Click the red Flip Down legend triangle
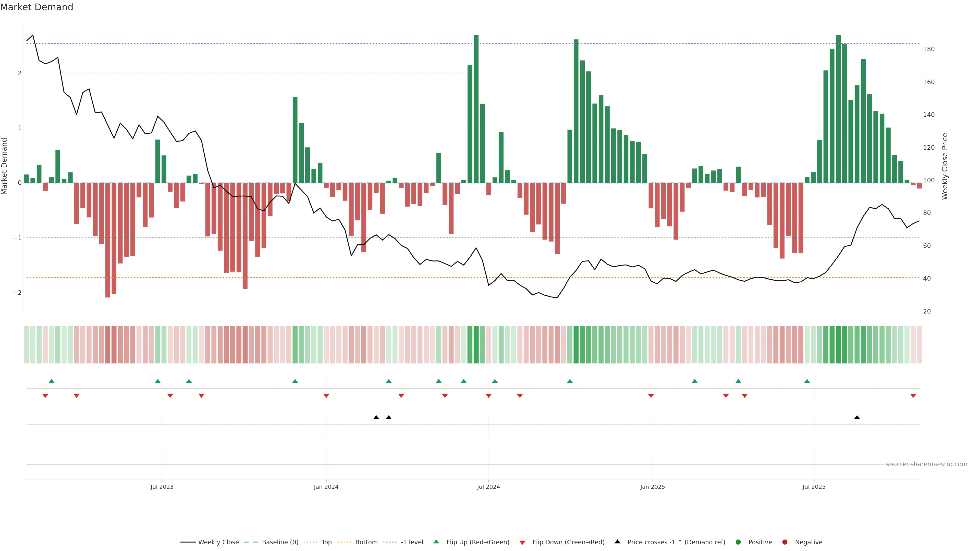The height and width of the screenshot is (551, 980). pyautogui.click(x=522, y=543)
